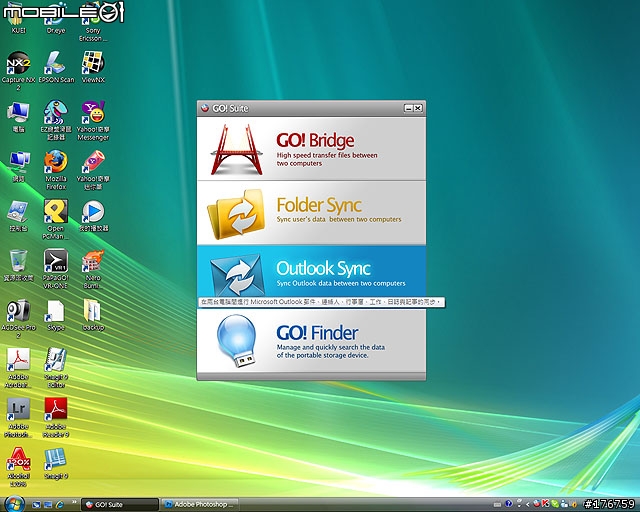Minimize the GO! Suite window

408,108
